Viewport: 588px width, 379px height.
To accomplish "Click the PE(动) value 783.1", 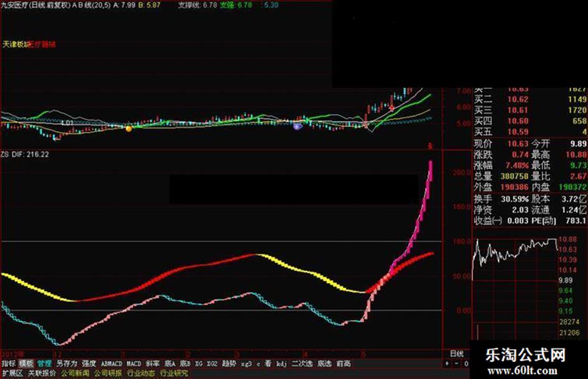I will [x=576, y=221].
